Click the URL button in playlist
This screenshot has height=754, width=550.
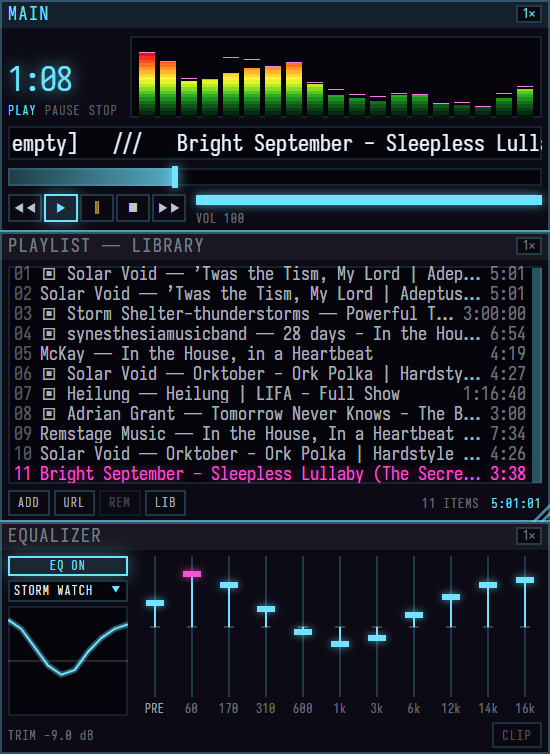[74, 503]
